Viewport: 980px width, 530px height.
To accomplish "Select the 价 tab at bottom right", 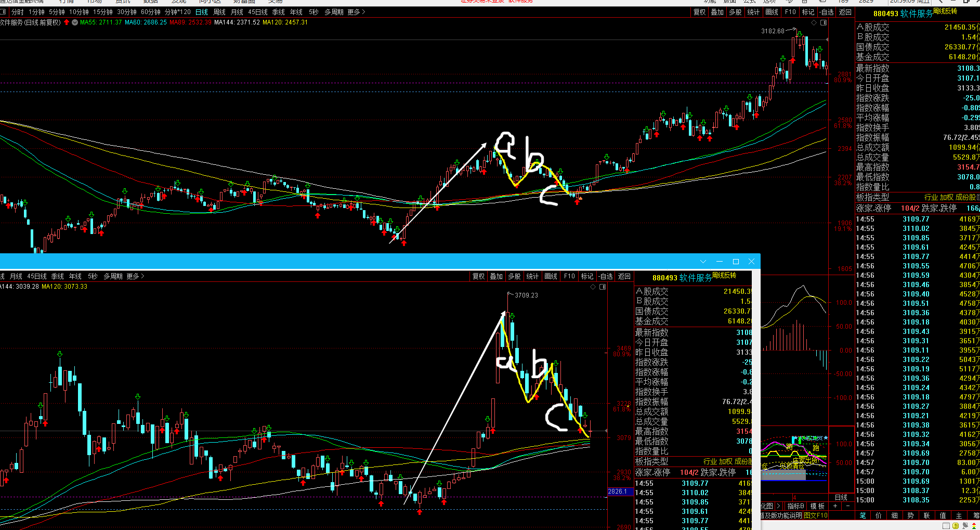I will (879, 515).
